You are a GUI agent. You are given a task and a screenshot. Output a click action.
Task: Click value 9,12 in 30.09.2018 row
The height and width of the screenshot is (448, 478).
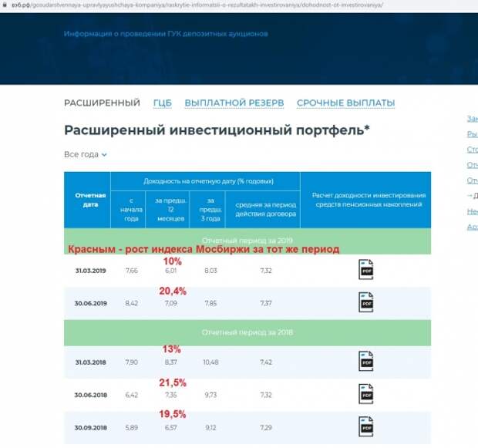coord(210,428)
